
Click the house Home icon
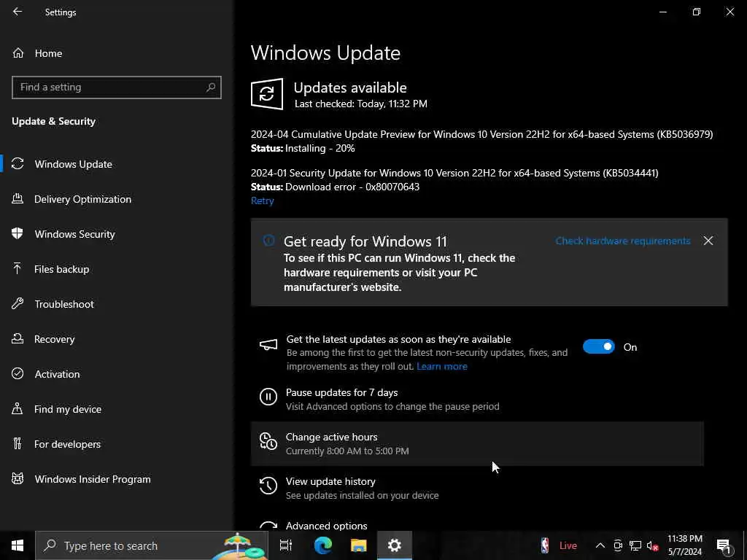pos(18,52)
